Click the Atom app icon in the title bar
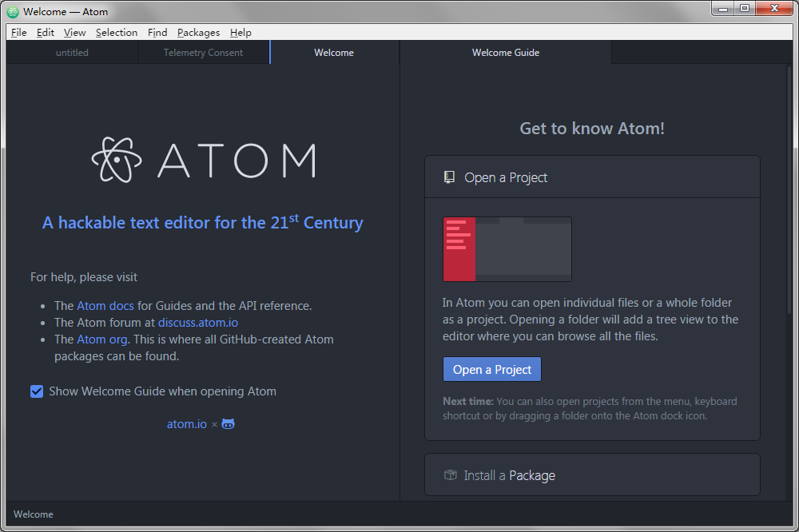799x532 pixels. pos(13,12)
